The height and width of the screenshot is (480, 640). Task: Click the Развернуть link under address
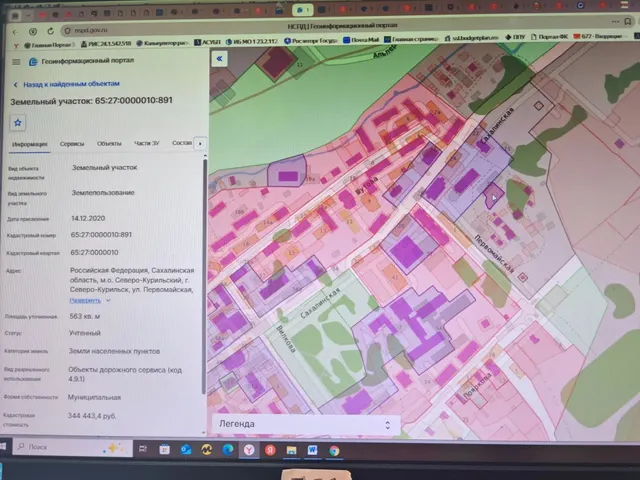coord(85,300)
